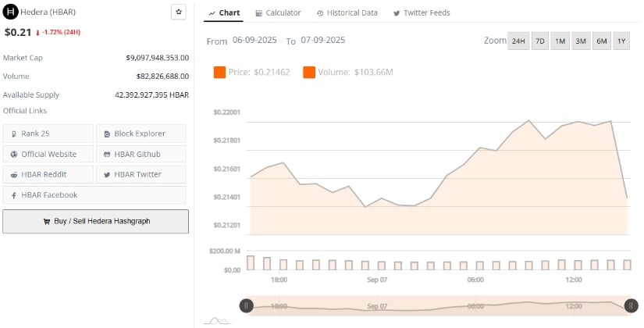Image resolution: width=644 pixels, height=328 pixels.
Task: Click the bird icon beside Twitter Feeds
Action: pyautogui.click(x=397, y=13)
